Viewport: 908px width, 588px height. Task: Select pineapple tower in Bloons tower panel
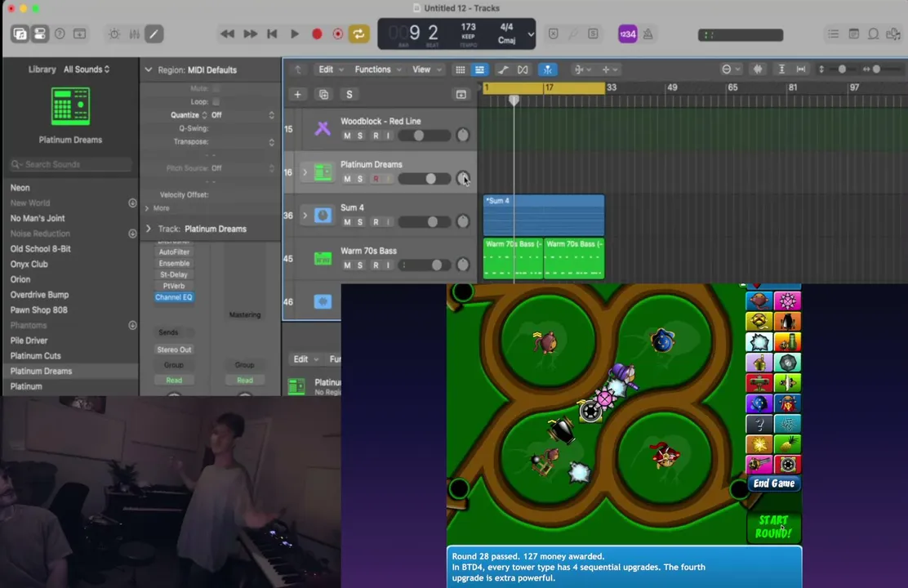coord(787,444)
